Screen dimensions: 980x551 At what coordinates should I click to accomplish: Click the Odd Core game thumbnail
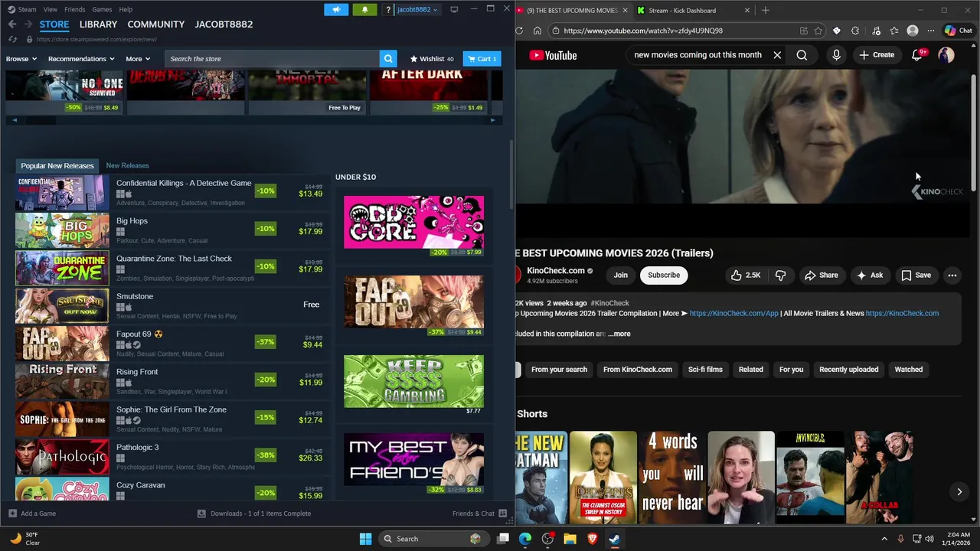413,222
